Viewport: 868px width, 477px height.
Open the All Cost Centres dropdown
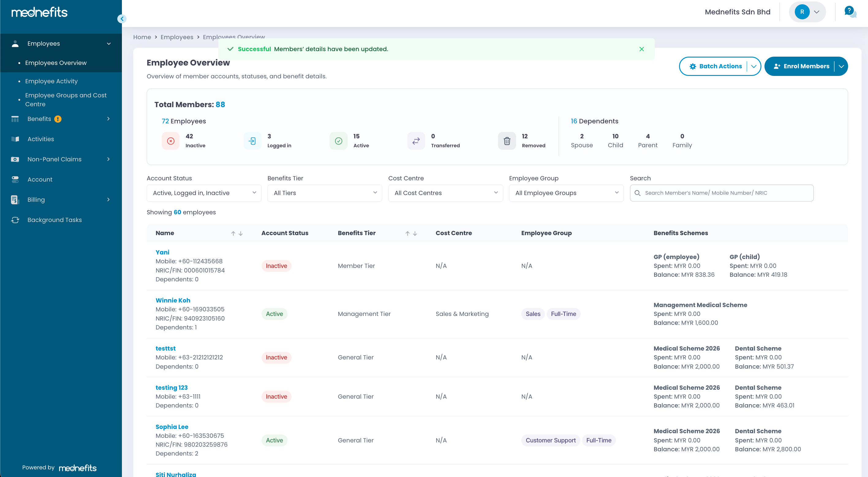click(x=445, y=193)
